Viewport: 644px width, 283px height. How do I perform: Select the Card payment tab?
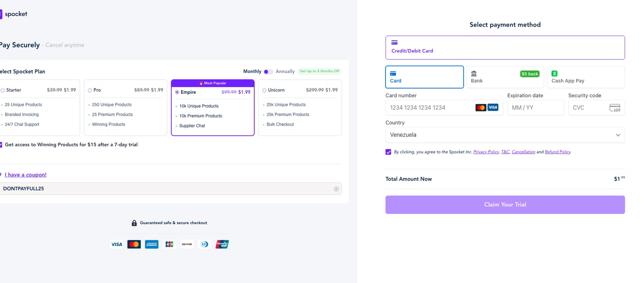424,77
